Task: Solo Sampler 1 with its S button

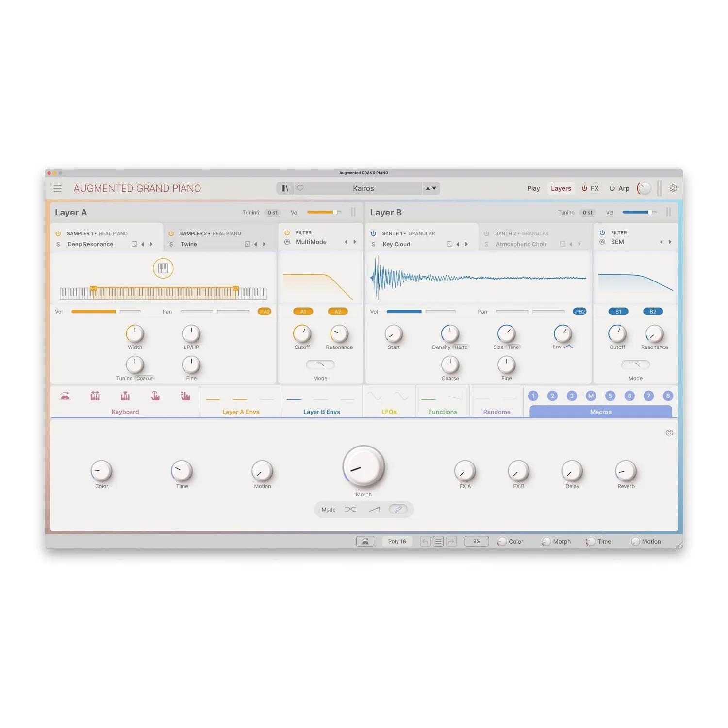Action: [x=58, y=244]
